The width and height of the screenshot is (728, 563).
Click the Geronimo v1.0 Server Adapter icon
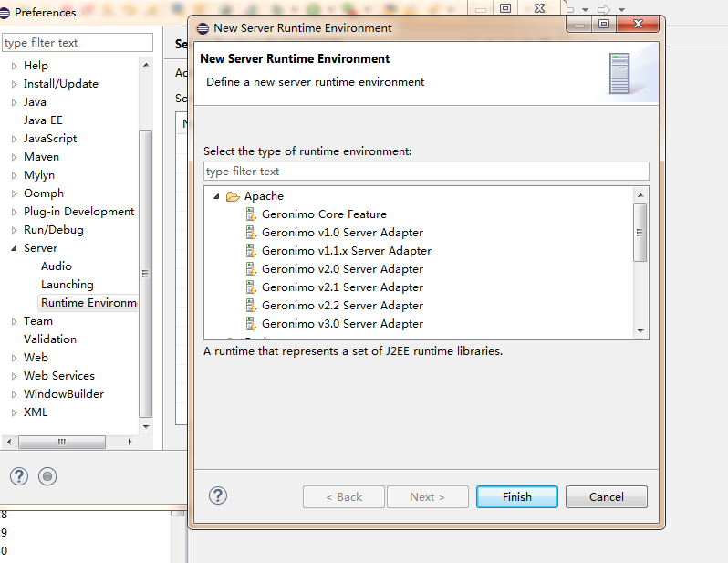coord(251,233)
